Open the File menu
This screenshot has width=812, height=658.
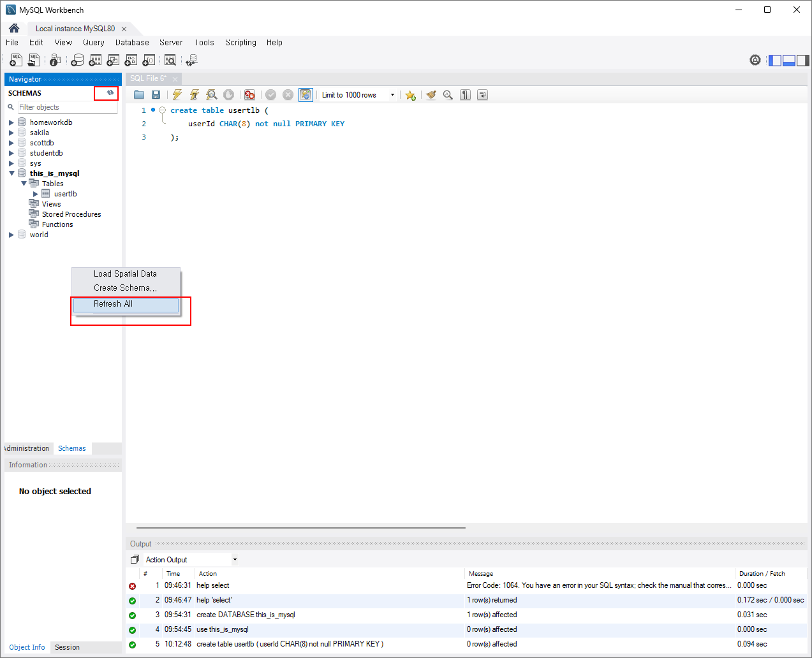point(12,42)
